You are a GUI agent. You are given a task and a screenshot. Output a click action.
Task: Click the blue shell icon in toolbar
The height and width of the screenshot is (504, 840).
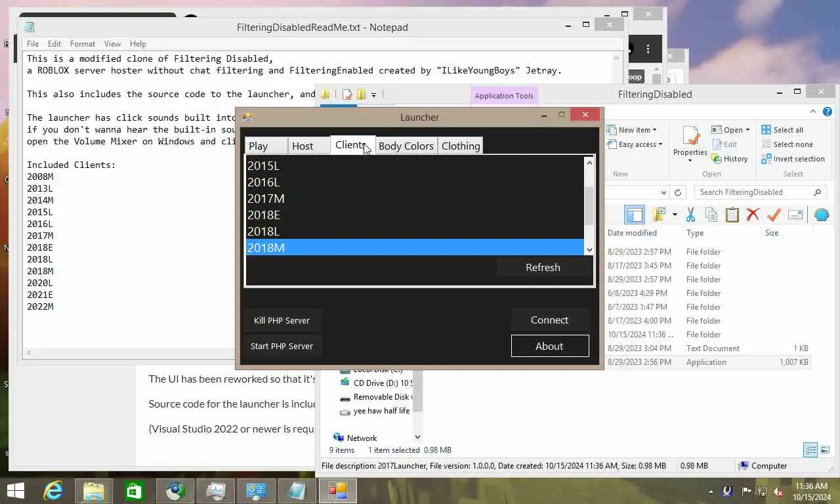(x=821, y=215)
